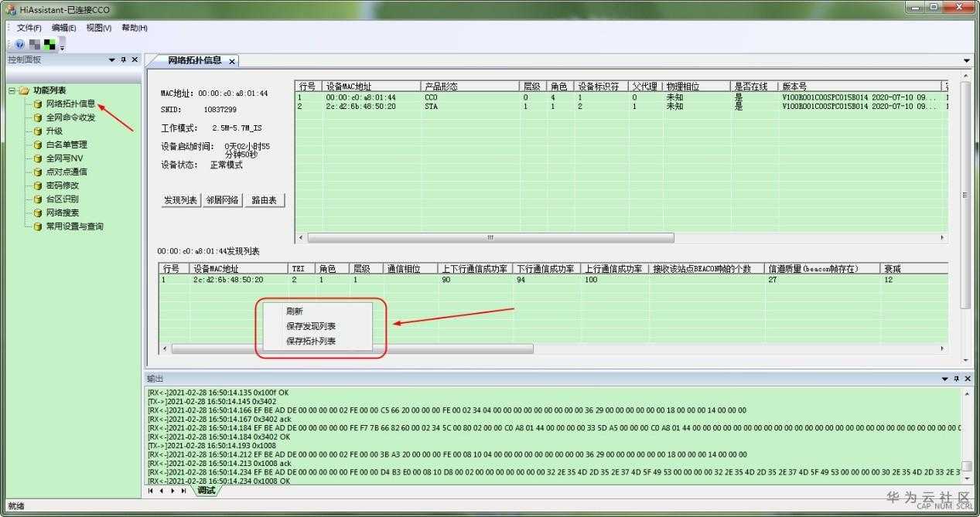Viewport: 980px width, 517px height.
Task: Go to first output tab arrow
Action: (x=151, y=491)
